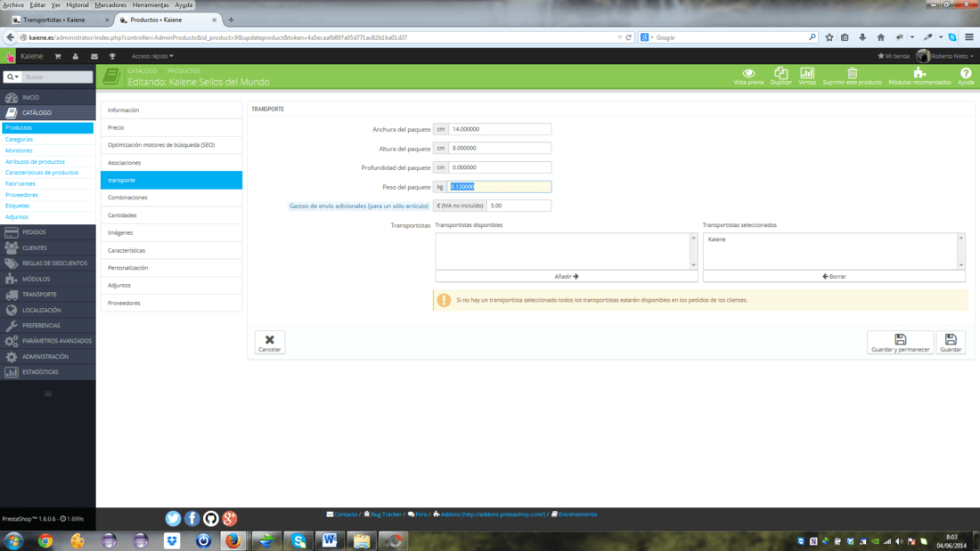Open Skype from the taskbar
Image resolution: width=980 pixels, height=551 pixels.
pos(298,540)
